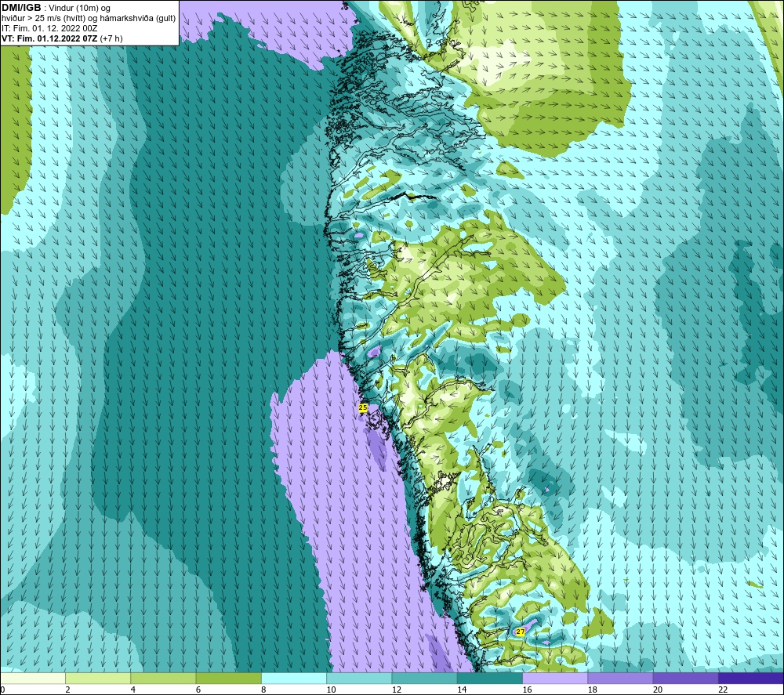Pick the pale cyan 8–10 legend swatch
This screenshot has width=784, height=695.
click(x=294, y=678)
